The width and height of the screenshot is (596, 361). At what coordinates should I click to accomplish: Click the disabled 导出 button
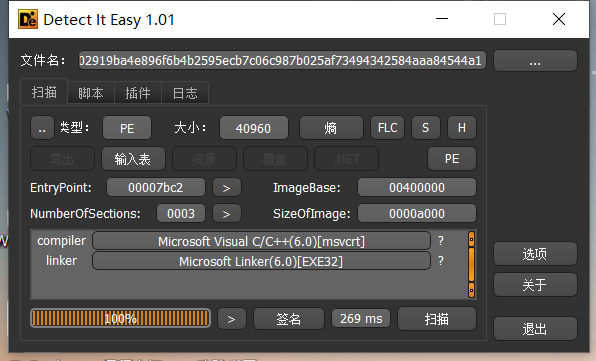click(x=62, y=159)
